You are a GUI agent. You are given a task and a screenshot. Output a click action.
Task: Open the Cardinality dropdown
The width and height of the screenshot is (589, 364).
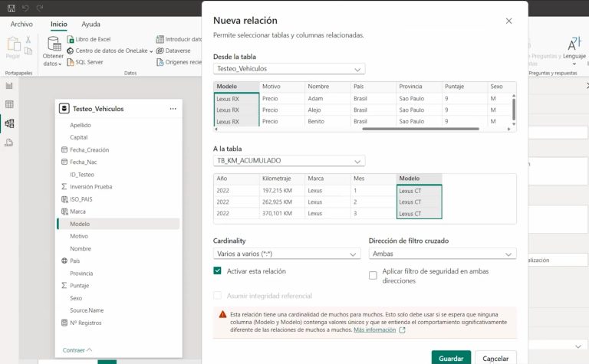[x=287, y=254]
